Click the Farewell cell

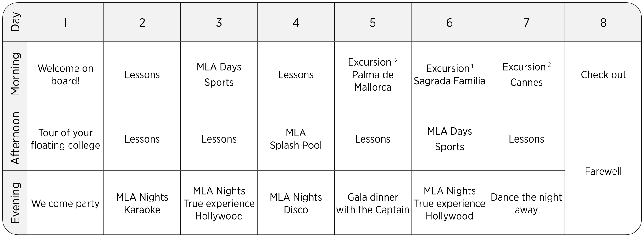click(x=603, y=171)
